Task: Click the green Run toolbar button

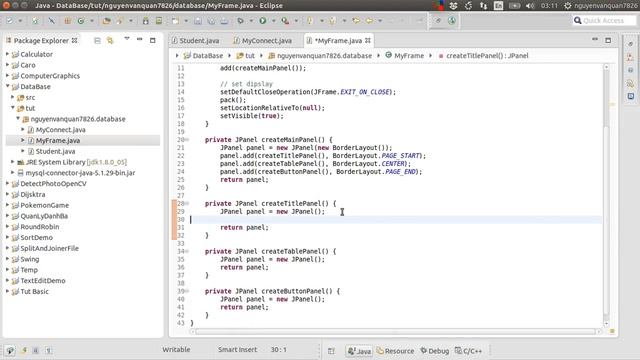Action: pos(263,20)
